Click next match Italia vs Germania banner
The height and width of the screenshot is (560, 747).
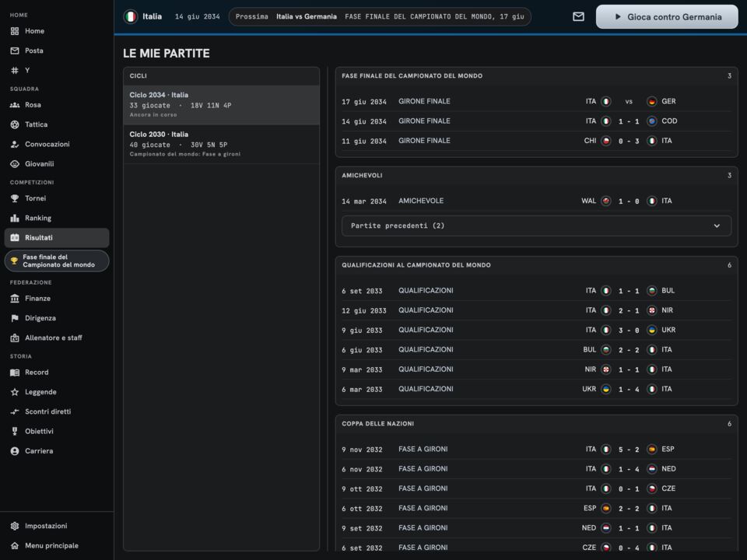(380, 16)
